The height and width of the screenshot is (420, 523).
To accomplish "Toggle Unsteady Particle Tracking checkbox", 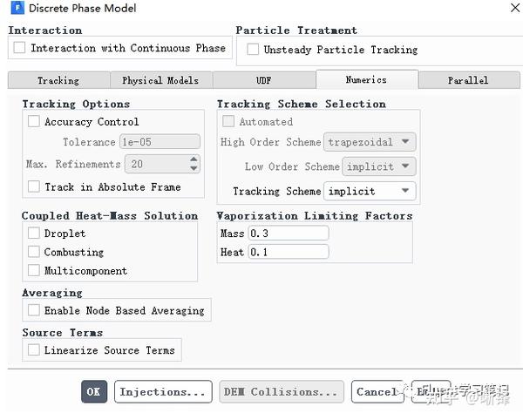I will pos(253,50).
